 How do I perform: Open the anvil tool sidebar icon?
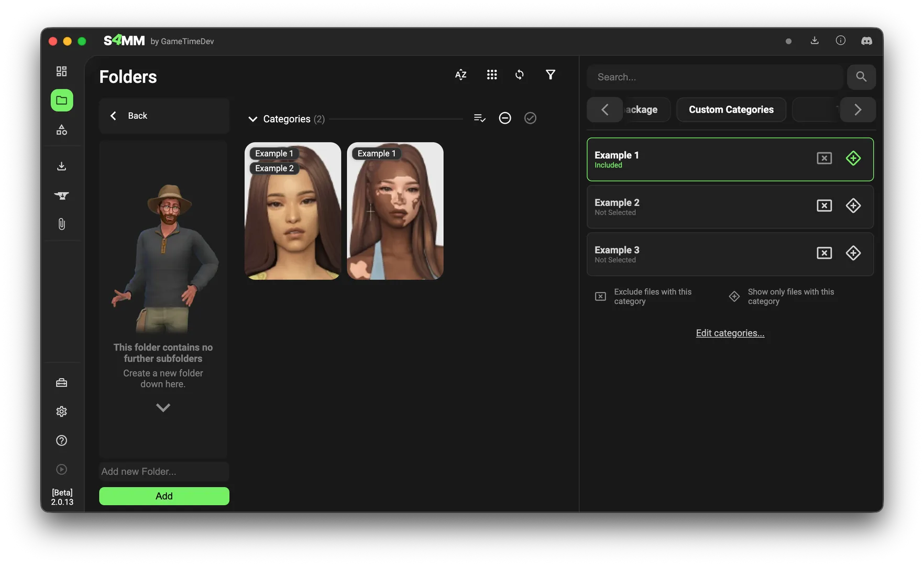coord(62,195)
